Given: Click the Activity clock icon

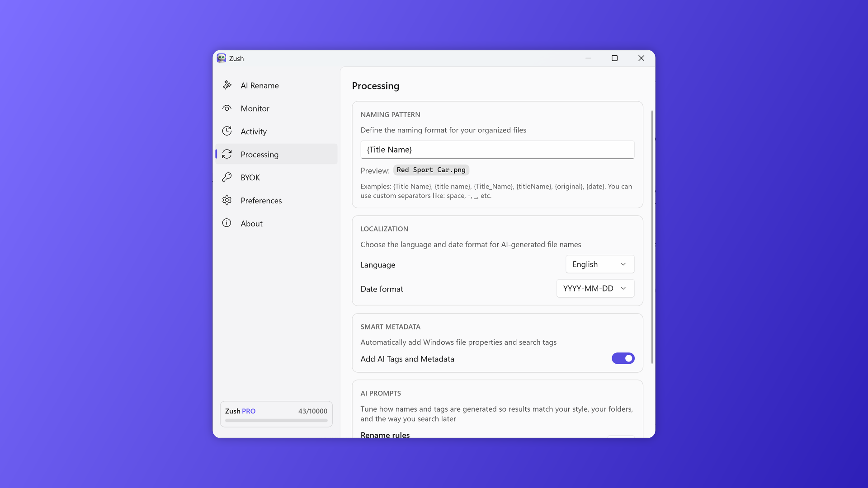Looking at the screenshot, I should tap(227, 131).
